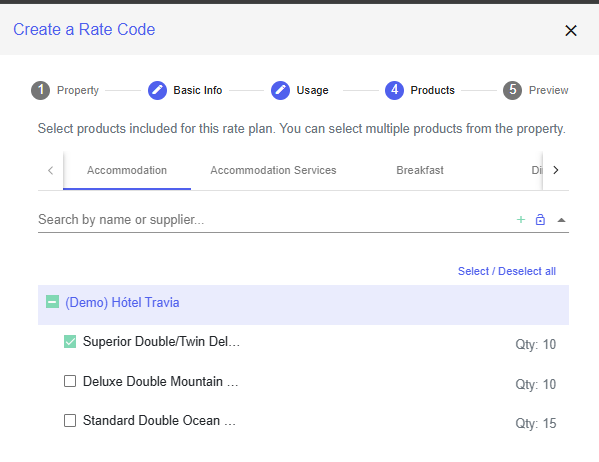This screenshot has height=462, width=599.
Task: Click Usage step pencil icon
Action: 280,91
